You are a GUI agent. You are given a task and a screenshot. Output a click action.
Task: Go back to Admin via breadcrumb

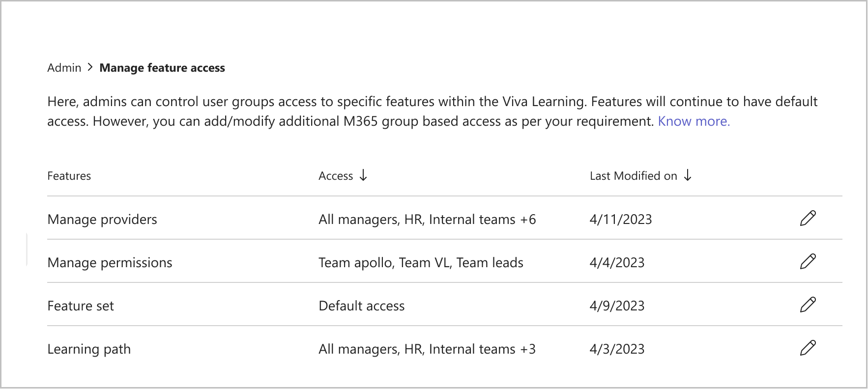[64, 67]
